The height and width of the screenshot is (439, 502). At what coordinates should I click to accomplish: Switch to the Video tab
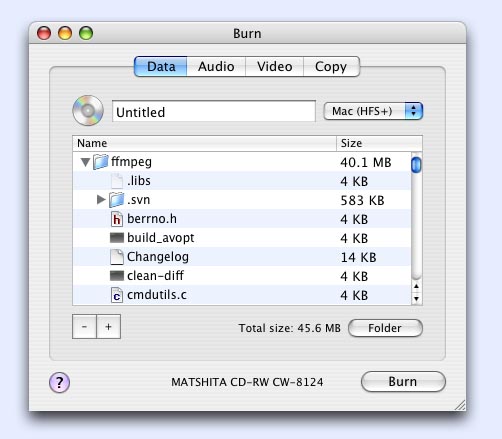pyautogui.click(x=275, y=67)
